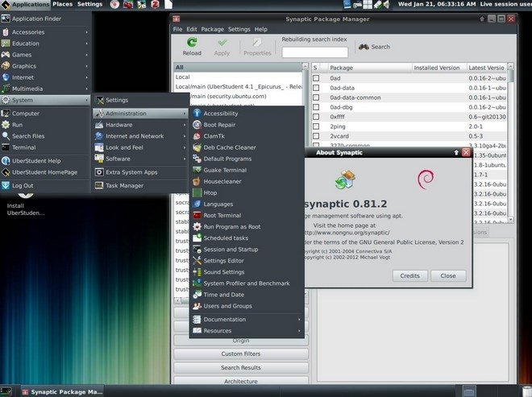Click the package list vertical scrollbar
This screenshot has height=397, width=532.
(x=510, y=143)
